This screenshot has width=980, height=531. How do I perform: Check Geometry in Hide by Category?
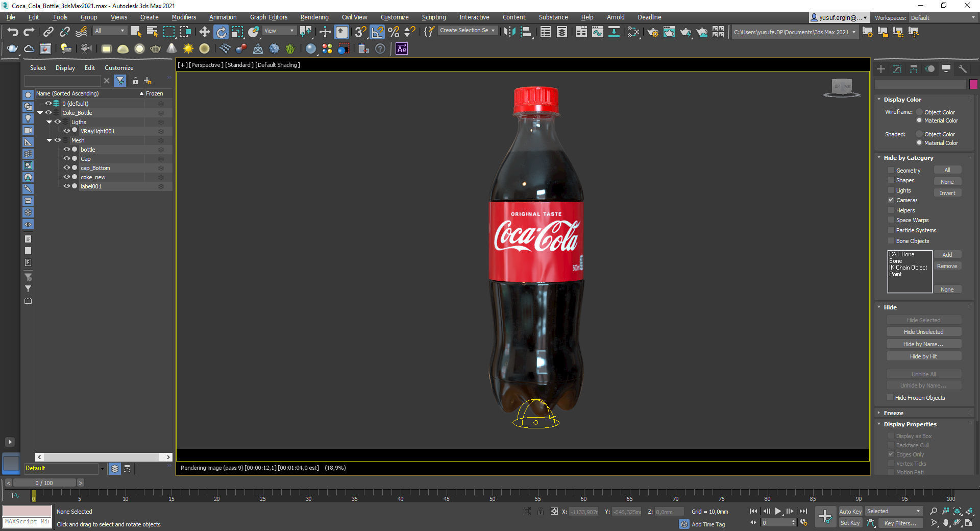891,171
